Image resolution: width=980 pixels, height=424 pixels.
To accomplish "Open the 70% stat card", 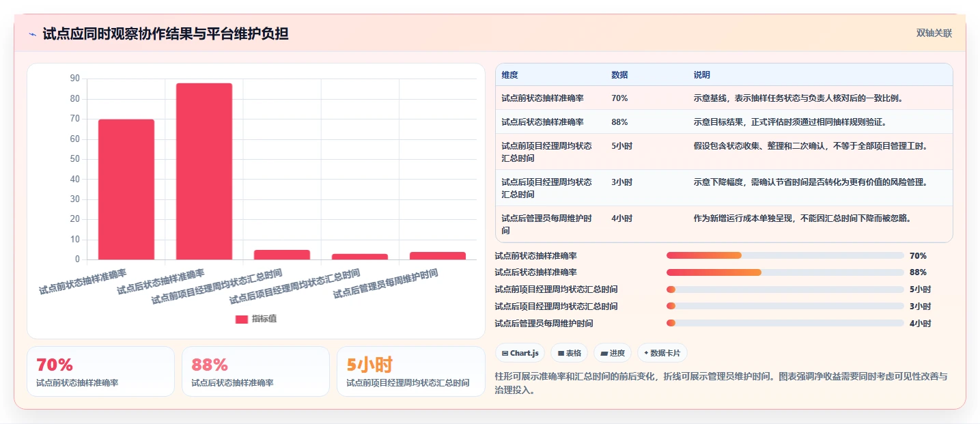I will coord(101,371).
